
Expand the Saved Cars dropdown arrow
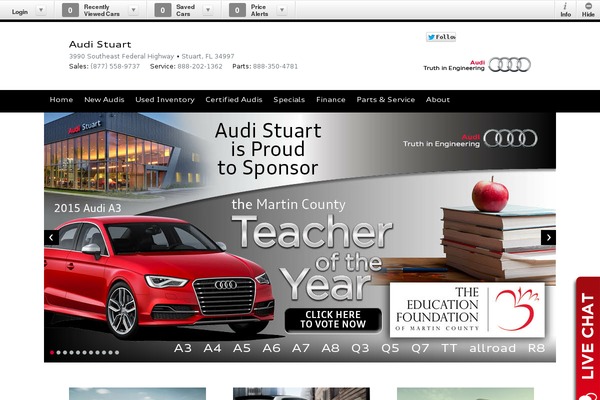tap(208, 10)
